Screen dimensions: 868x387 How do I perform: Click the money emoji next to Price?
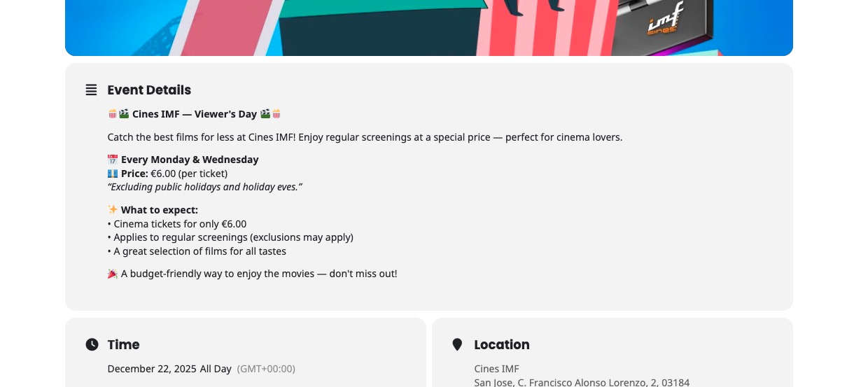coord(113,174)
